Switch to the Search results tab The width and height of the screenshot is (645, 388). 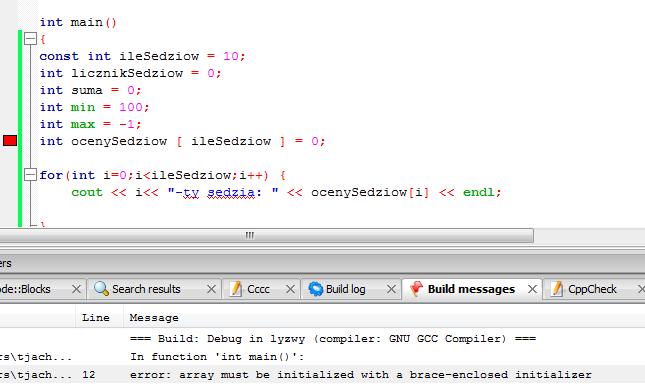click(146, 289)
